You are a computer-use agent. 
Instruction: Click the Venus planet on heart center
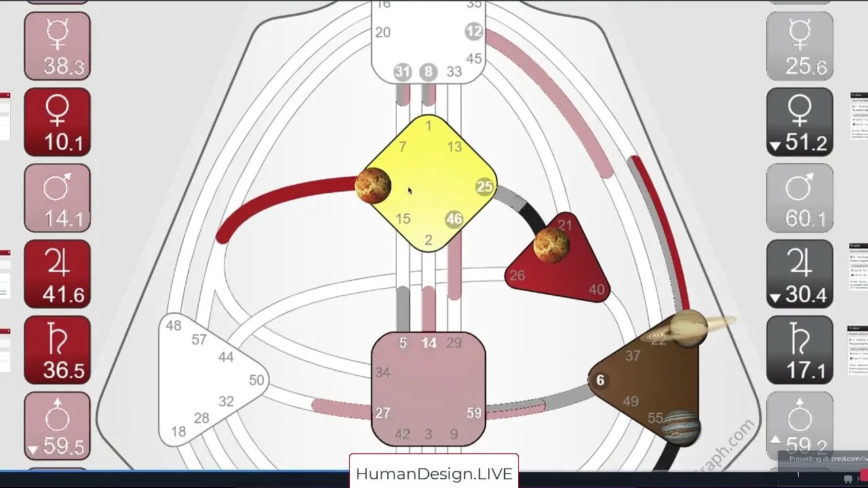[x=551, y=245]
